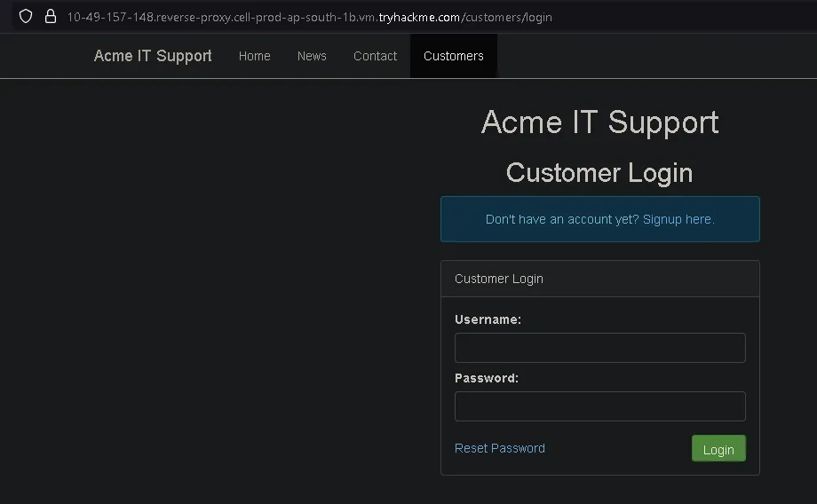
Task: Select the Customers nav tab
Action: (x=453, y=56)
